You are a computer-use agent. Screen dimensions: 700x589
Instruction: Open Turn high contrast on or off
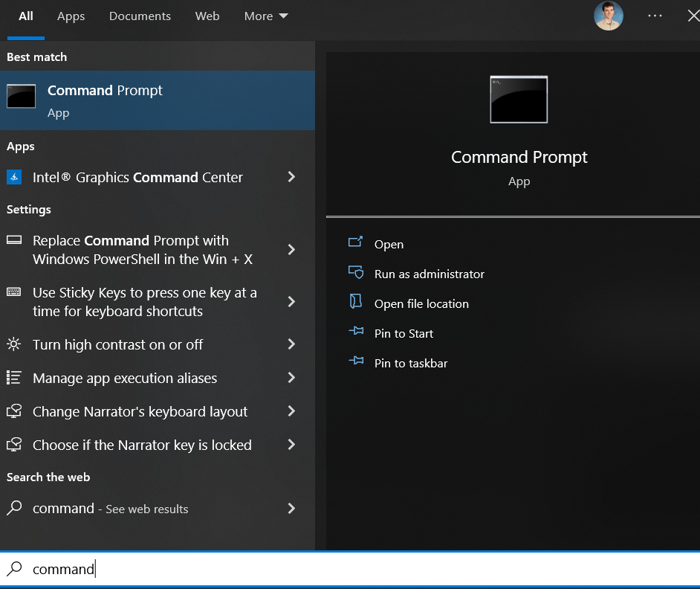[x=118, y=344]
